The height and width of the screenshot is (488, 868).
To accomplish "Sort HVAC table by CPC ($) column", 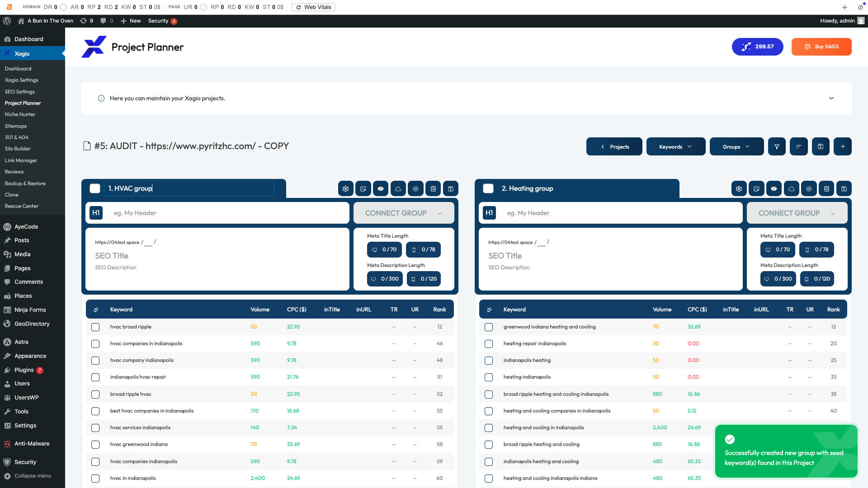I will pos(297,310).
